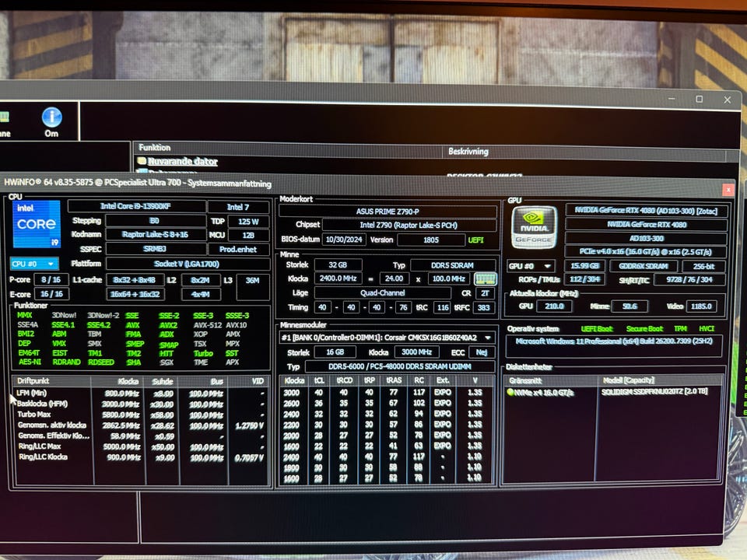Click the Funktion column header

click(x=154, y=147)
